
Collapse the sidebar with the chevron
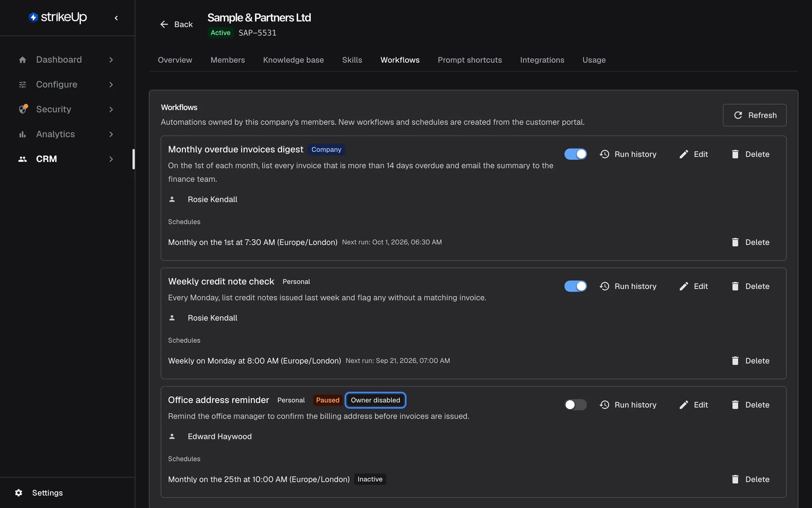[x=116, y=18]
